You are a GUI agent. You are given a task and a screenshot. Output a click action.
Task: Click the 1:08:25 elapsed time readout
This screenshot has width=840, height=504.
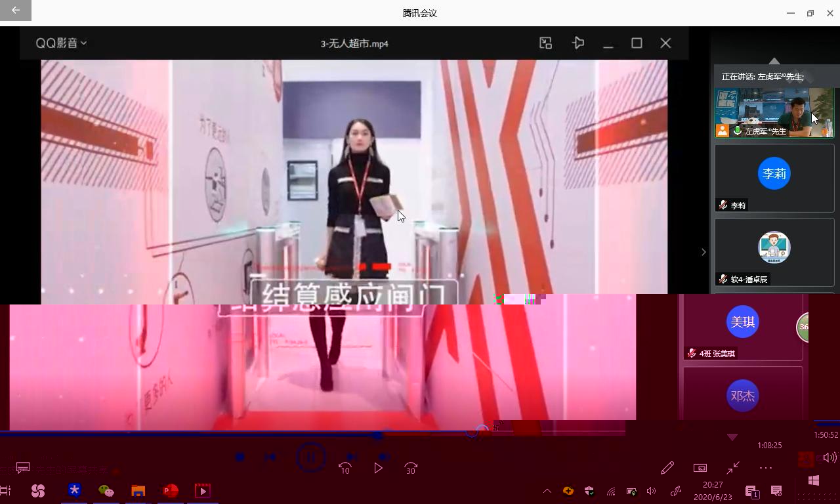point(769,445)
